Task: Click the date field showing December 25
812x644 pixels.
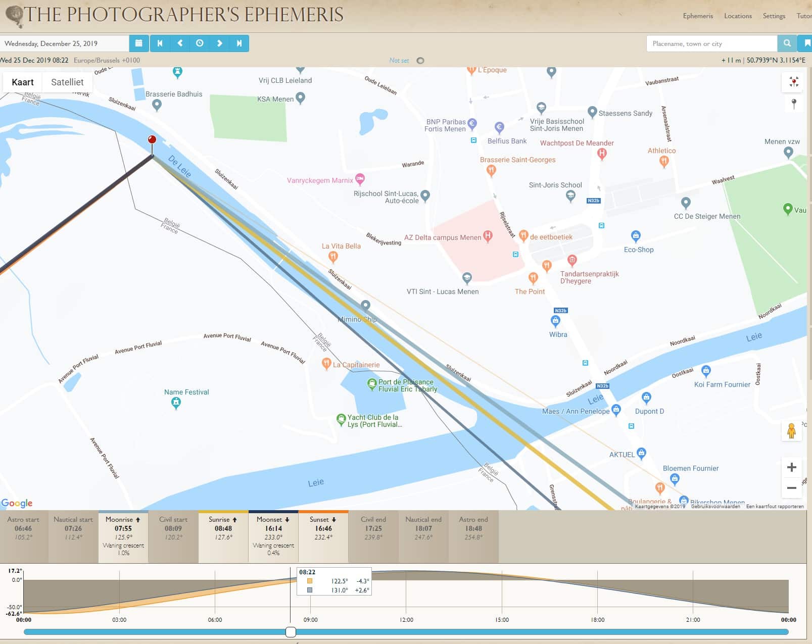Action: point(64,43)
